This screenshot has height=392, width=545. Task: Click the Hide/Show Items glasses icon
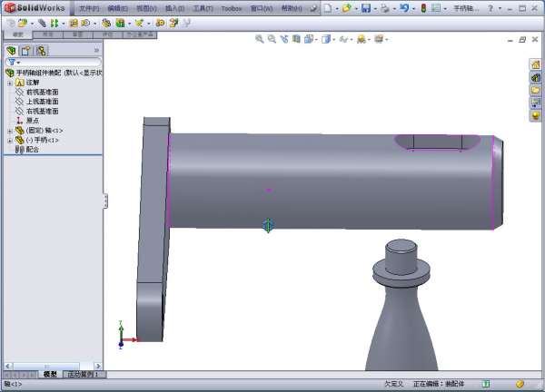click(x=343, y=39)
